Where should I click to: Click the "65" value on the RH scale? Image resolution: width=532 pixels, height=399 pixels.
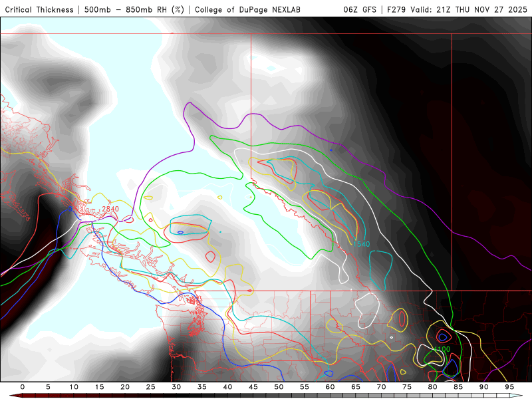point(356,387)
